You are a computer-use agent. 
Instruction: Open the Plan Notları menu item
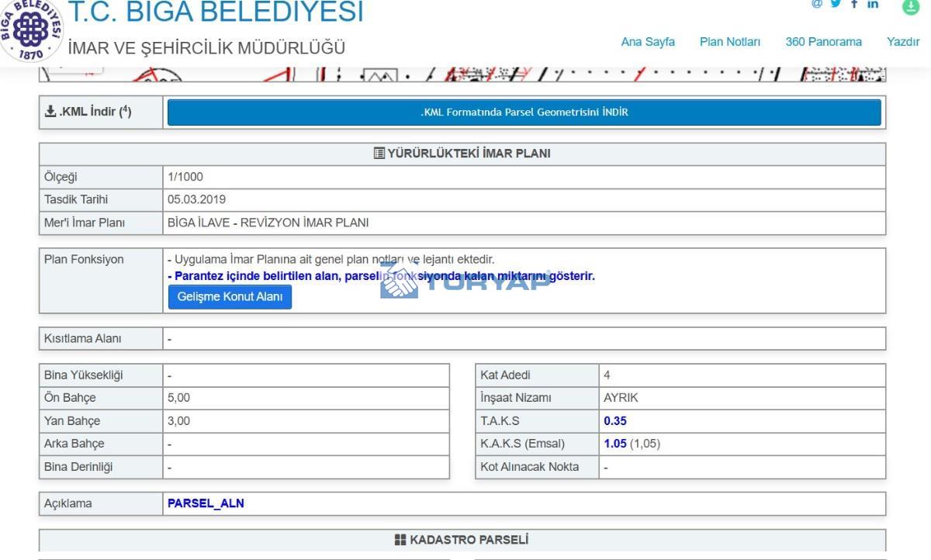(730, 42)
